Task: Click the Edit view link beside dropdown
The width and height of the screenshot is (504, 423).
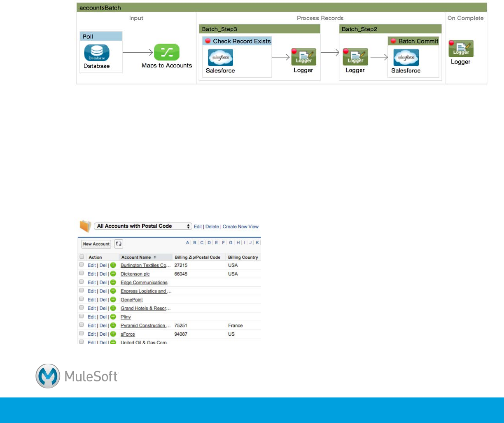Action: coord(198,227)
